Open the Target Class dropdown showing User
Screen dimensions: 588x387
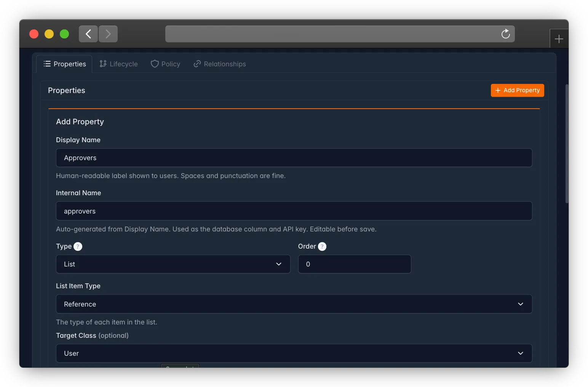pyautogui.click(x=294, y=353)
